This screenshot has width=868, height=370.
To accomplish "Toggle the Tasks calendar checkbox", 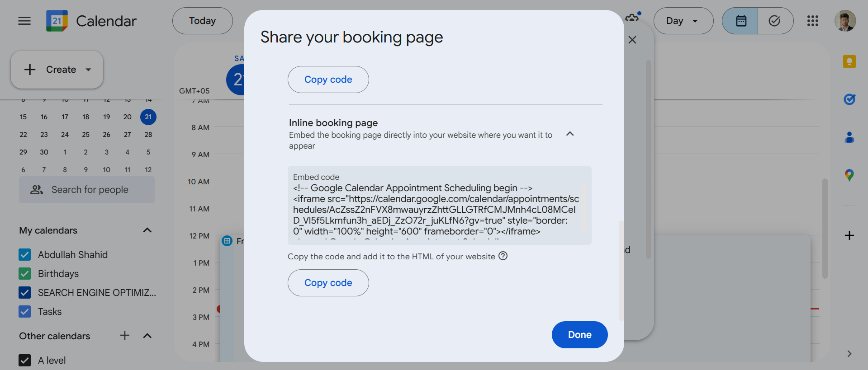I will (25, 312).
